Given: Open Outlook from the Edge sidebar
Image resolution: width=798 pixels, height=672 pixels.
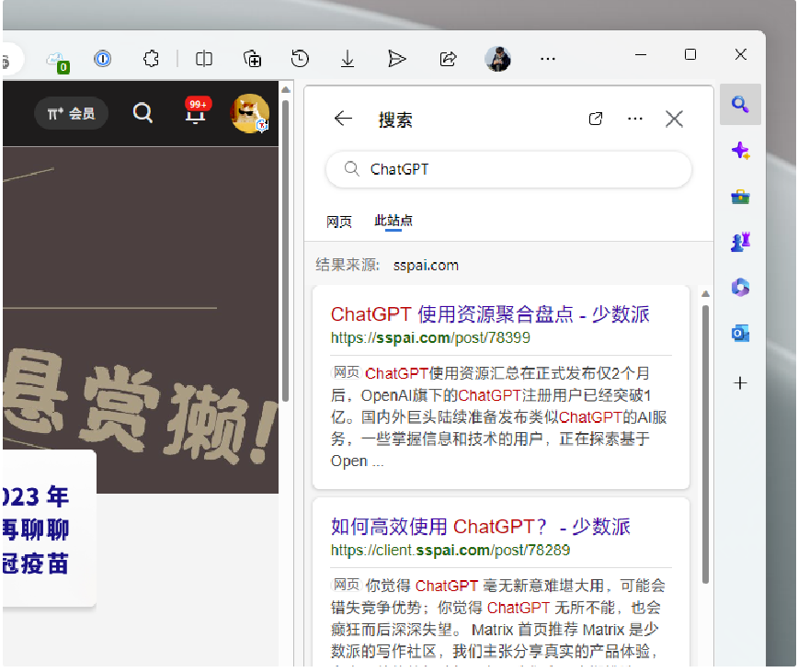Looking at the screenshot, I should [740, 333].
